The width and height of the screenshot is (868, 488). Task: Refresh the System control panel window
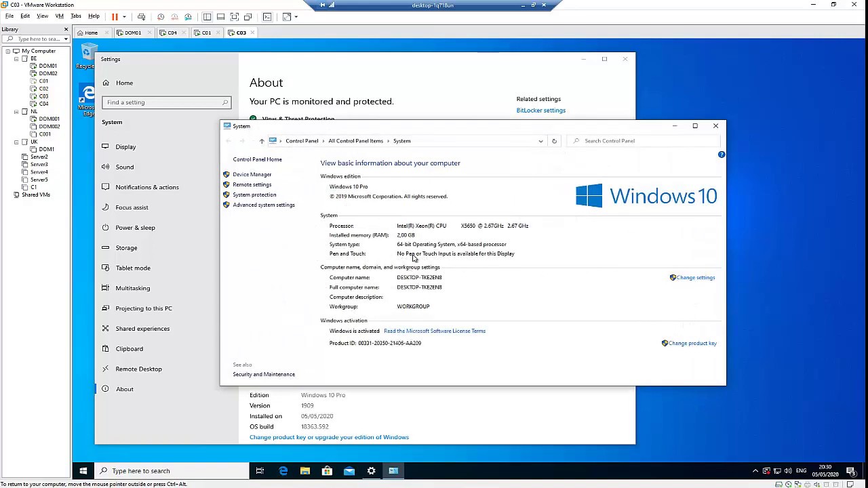pos(554,141)
